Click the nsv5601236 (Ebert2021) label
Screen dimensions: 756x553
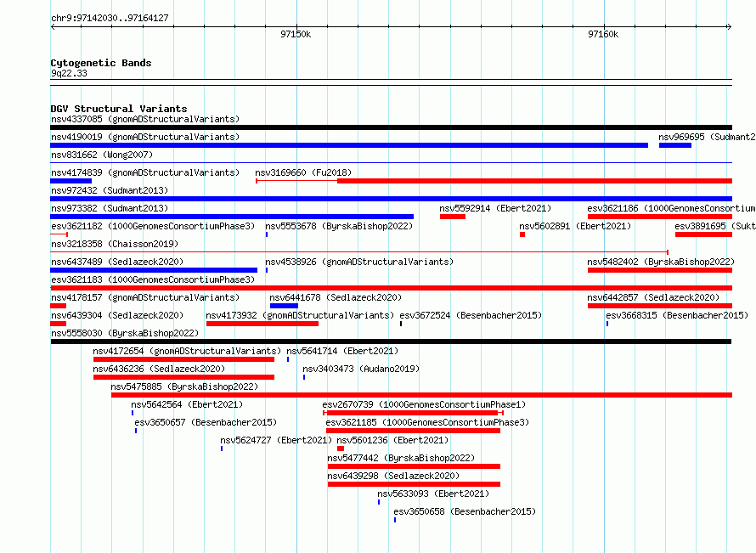(392, 440)
